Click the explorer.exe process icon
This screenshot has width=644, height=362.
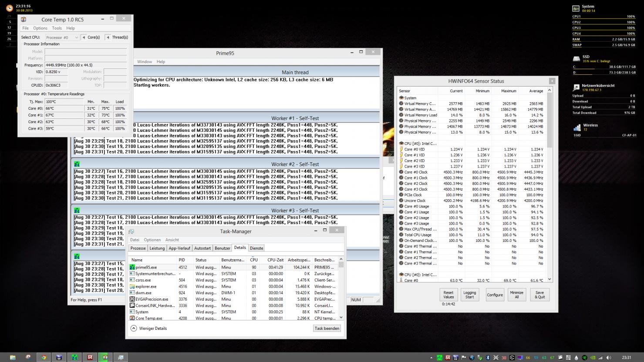click(x=132, y=286)
